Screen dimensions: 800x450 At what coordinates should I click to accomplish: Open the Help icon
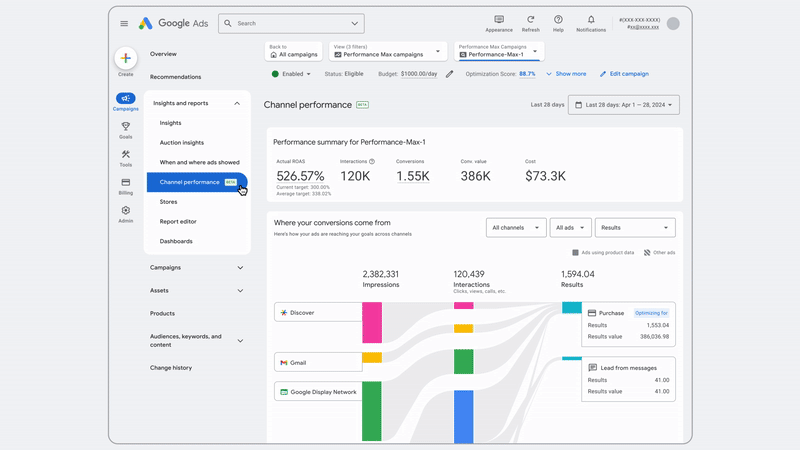point(558,20)
